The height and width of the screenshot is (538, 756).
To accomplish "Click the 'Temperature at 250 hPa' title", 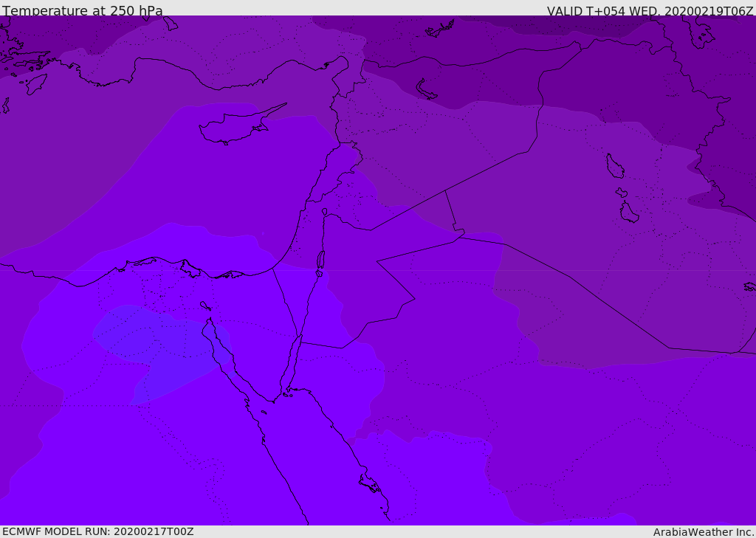I will click(83, 11).
